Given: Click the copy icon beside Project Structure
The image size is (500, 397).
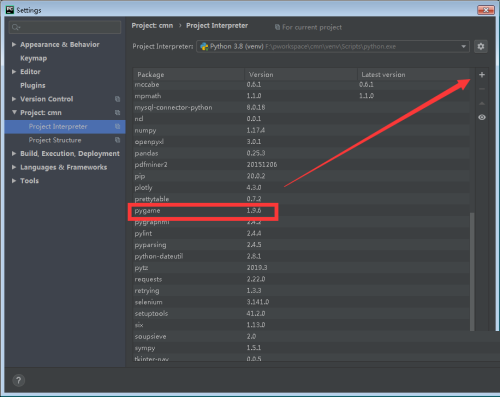Looking at the screenshot, I should pyautogui.click(x=117, y=140).
